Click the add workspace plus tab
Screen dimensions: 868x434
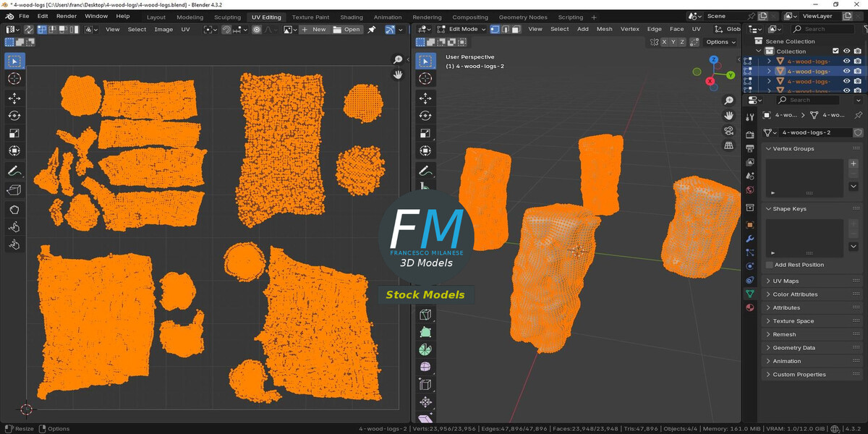[x=594, y=17]
